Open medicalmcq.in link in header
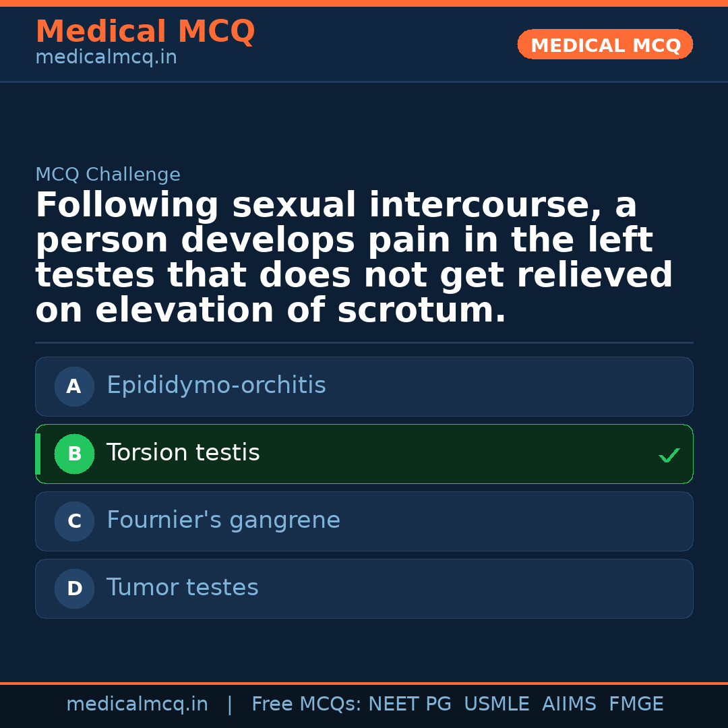728x728 pixels. tap(106, 58)
